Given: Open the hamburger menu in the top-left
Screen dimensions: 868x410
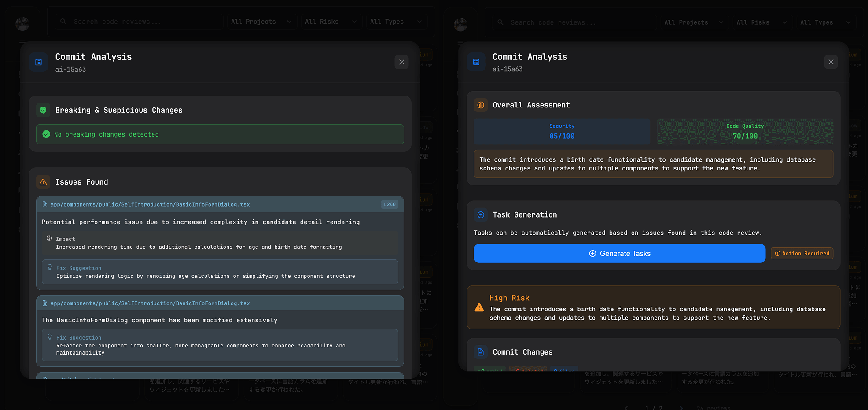Looking at the screenshot, I should 22,42.
